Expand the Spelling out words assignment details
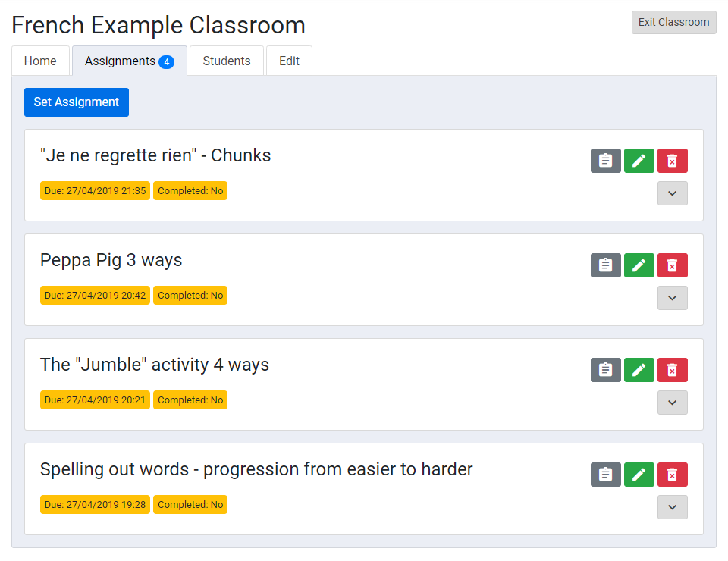Screen dimensions: 728x561 672,507
